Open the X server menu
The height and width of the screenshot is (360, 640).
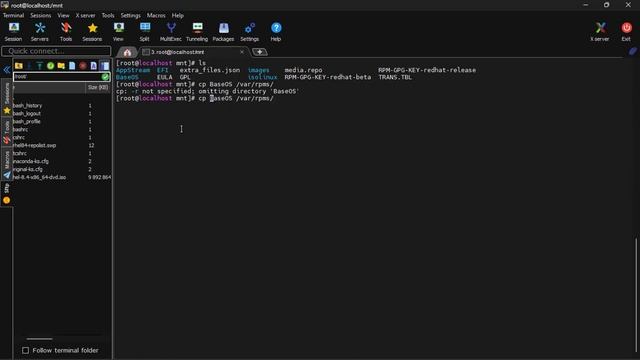(85, 16)
